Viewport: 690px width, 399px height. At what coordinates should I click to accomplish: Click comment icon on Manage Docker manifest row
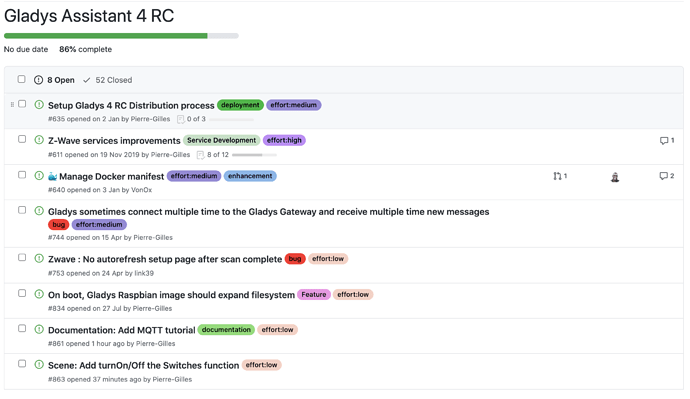click(664, 176)
